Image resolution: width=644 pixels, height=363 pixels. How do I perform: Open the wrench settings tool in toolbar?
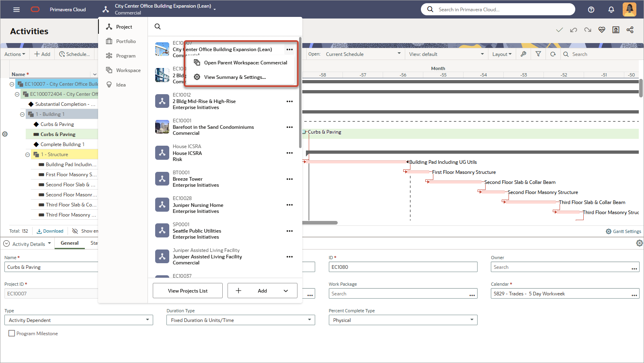(x=523, y=54)
